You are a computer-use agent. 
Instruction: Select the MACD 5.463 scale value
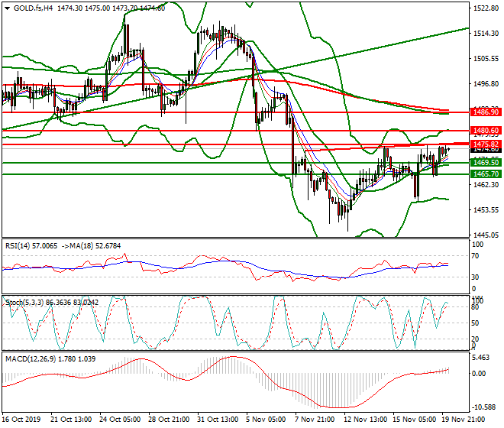point(482,358)
